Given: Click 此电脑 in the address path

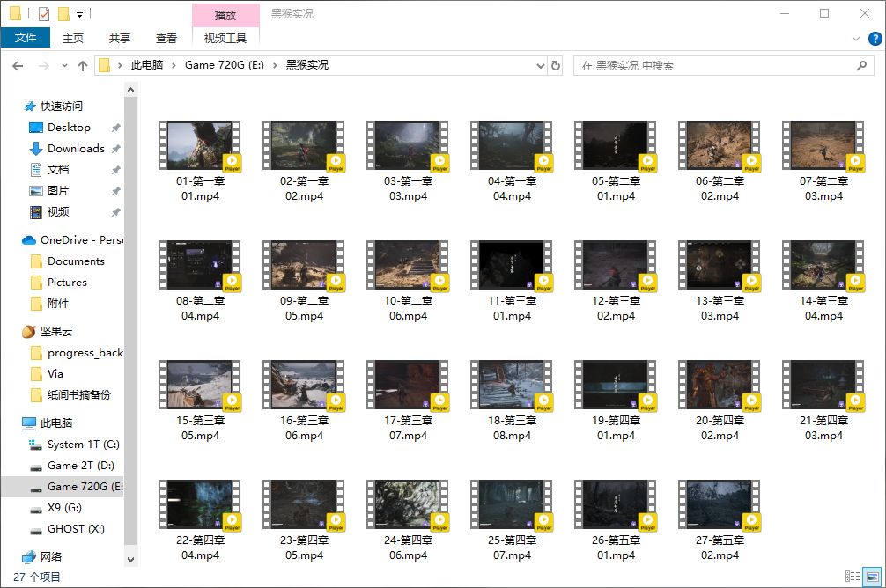Looking at the screenshot, I should click(x=147, y=65).
